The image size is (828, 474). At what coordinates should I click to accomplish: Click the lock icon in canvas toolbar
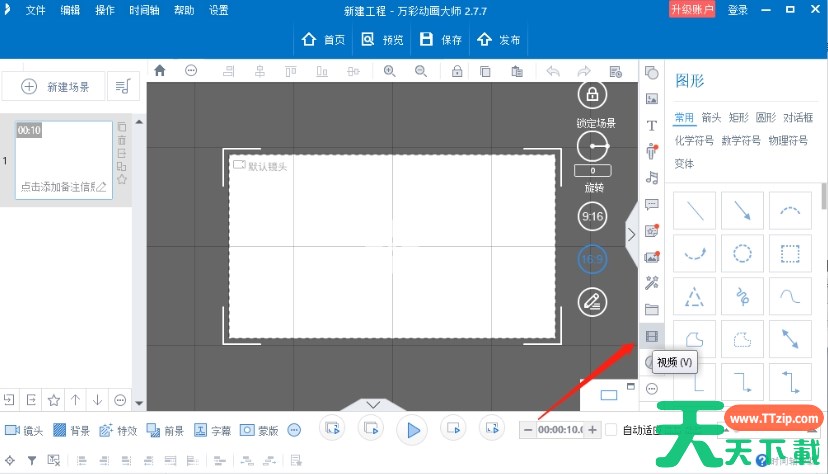pyautogui.click(x=456, y=71)
